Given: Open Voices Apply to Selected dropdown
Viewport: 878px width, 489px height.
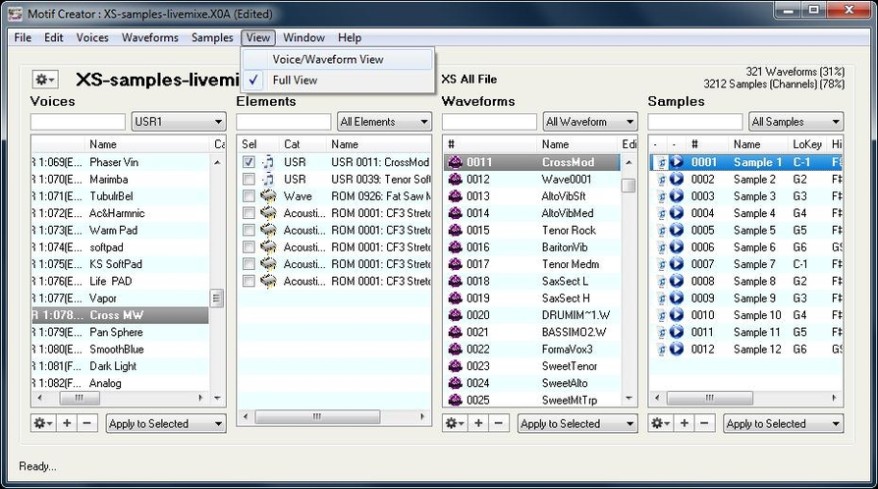Looking at the screenshot, I should pos(166,423).
